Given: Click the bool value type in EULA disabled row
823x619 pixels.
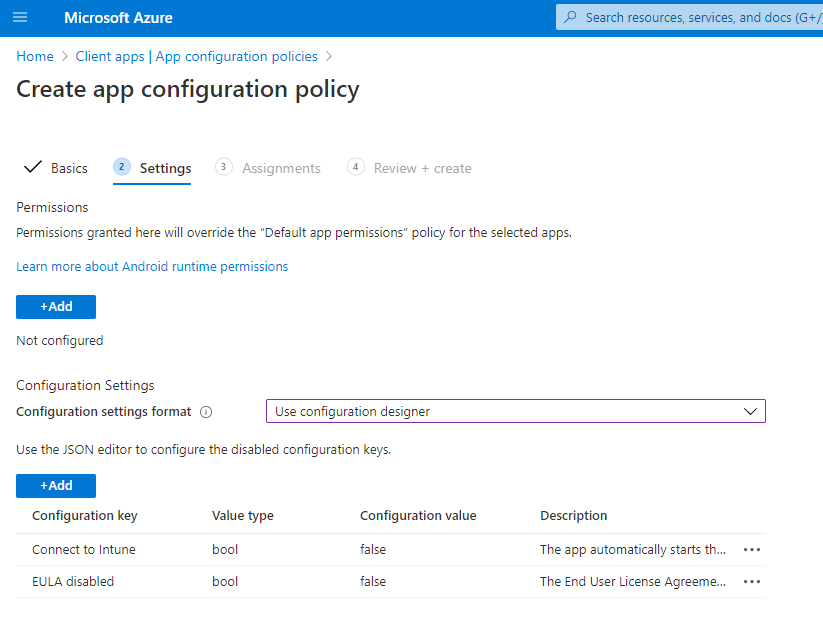Looking at the screenshot, I should pos(225,582).
